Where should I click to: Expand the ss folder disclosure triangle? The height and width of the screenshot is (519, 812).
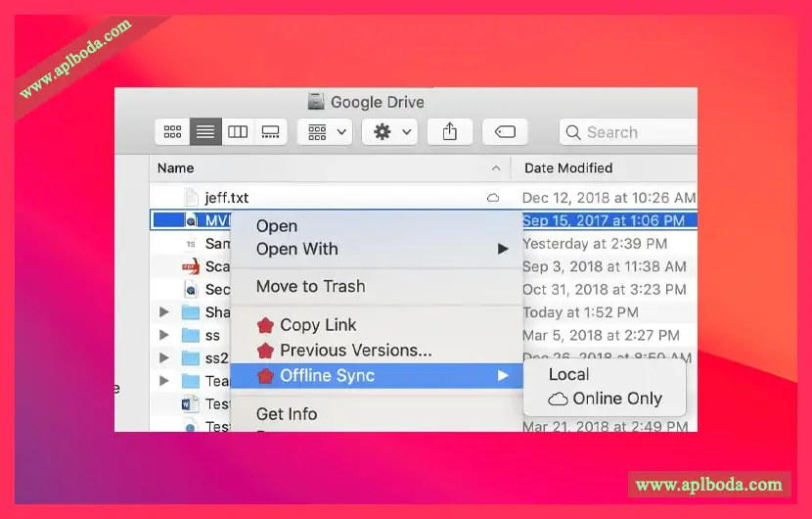[164, 335]
